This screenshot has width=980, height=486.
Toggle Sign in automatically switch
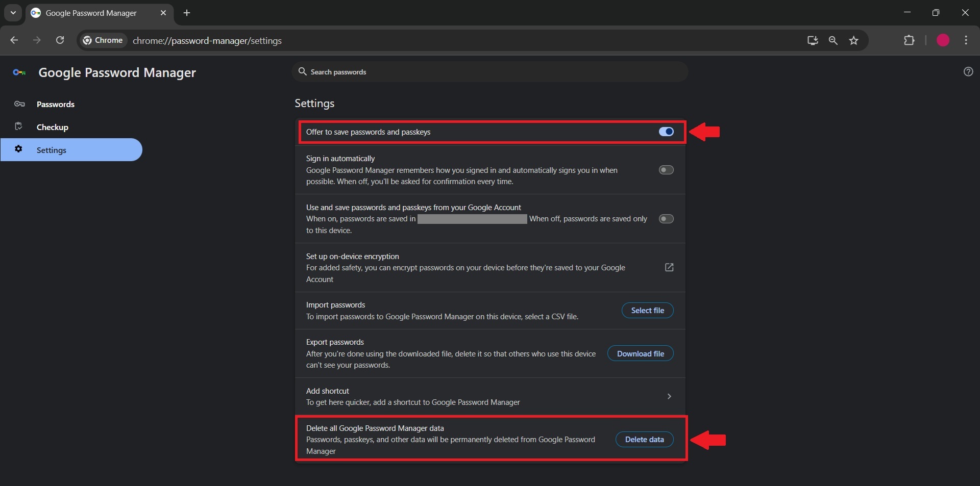coord(666,170)
